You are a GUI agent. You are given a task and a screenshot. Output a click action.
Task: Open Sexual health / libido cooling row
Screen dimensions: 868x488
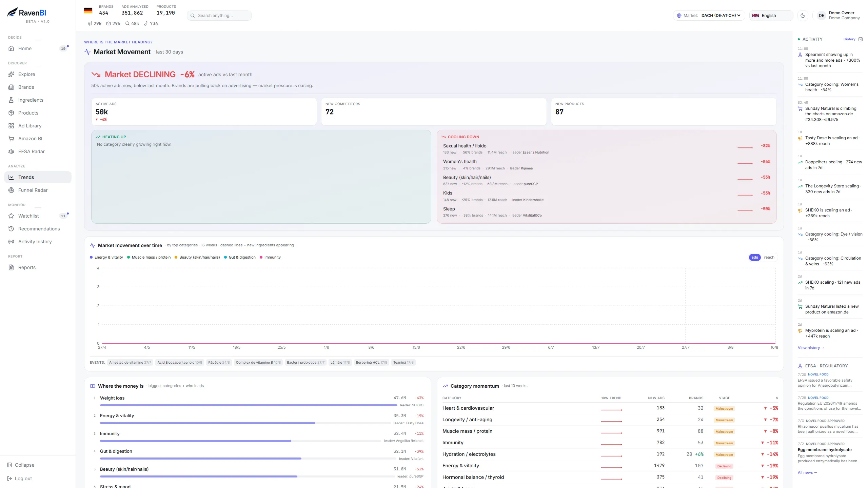point(607,149)
